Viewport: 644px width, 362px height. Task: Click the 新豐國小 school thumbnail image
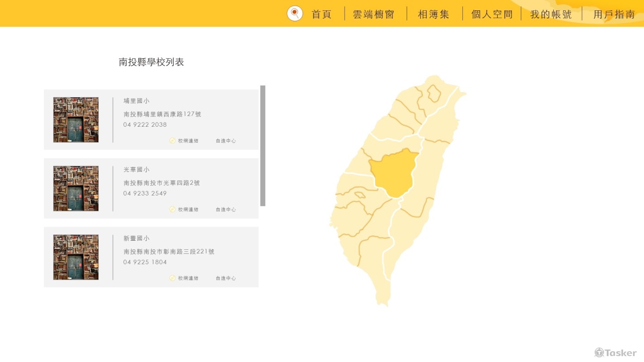[x=76, y=257]
